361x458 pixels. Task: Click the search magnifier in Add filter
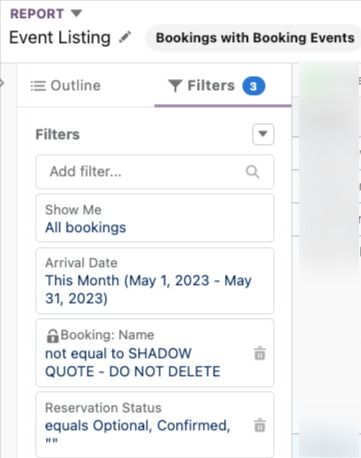pyautogui.click(x=252, y=172)
